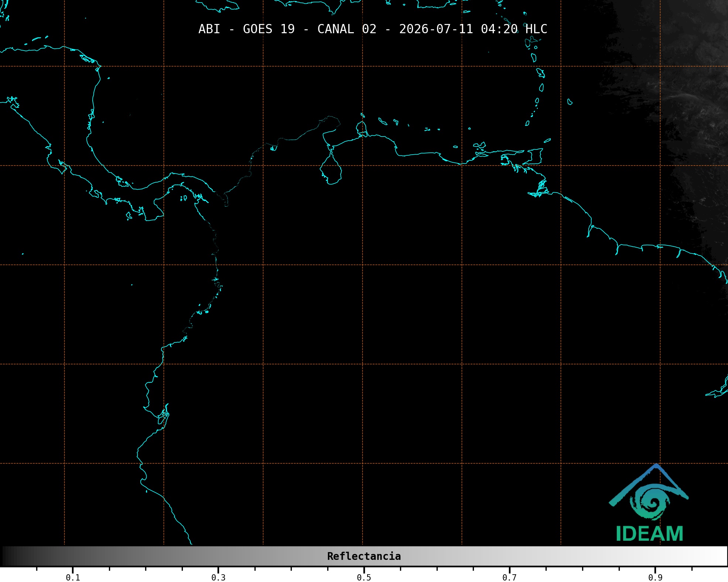The image size is (728, 582).
Task: Click the 0.3 colorbar tick label
Action: click(x=218, y=578)
